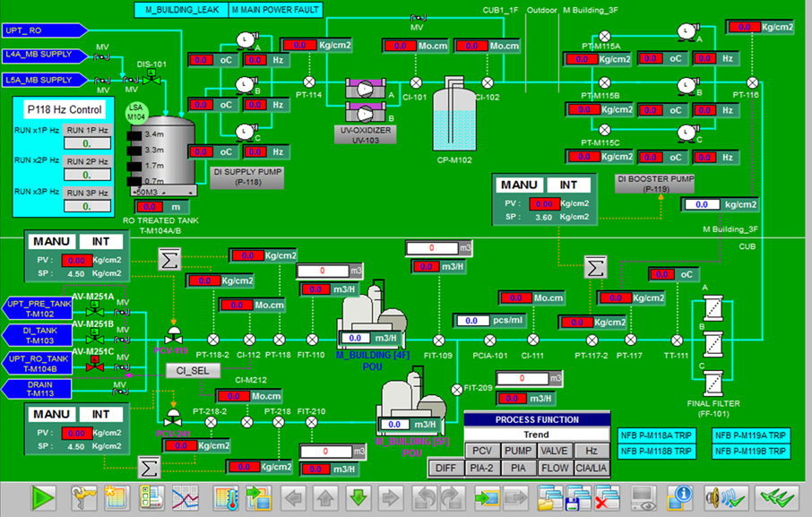Screen dimensions: 812x517
Task: Click the green double checkmark icon
Action: coord(771,497)
